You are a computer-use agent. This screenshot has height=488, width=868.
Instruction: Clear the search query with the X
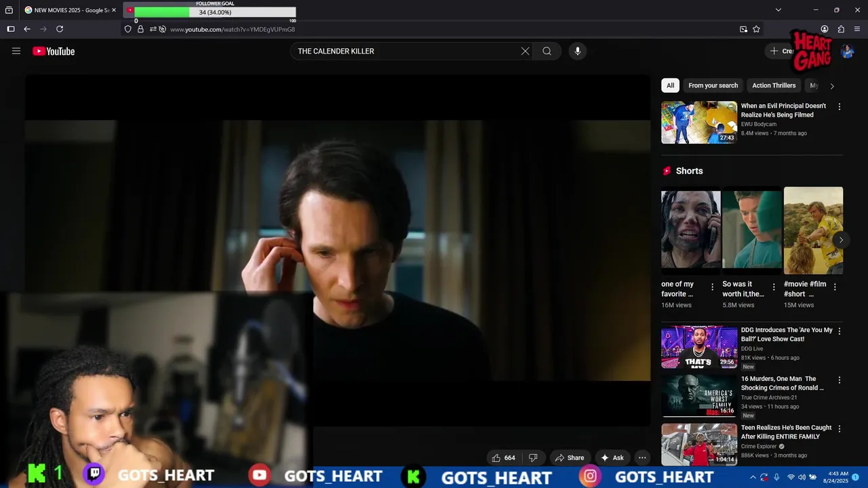525,51
